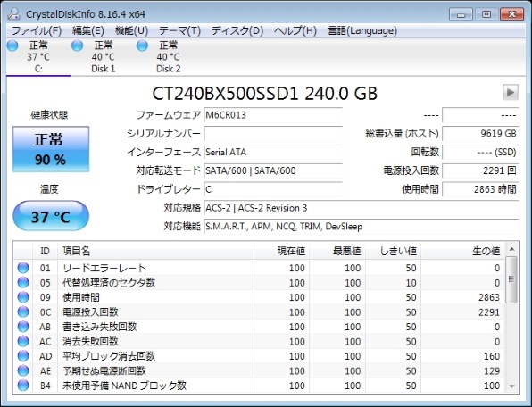Select the リードエラーレート attribute name
The width and height of the screenshot is (532, 407).
tap(104, 268)
